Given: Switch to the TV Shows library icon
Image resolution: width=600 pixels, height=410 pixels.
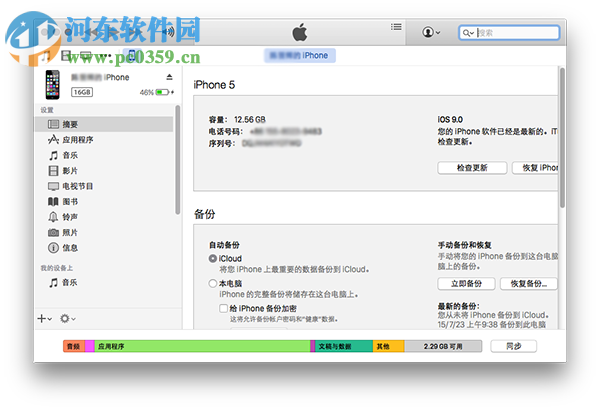Looking at the screenshot, I should (x=86, y=56).
